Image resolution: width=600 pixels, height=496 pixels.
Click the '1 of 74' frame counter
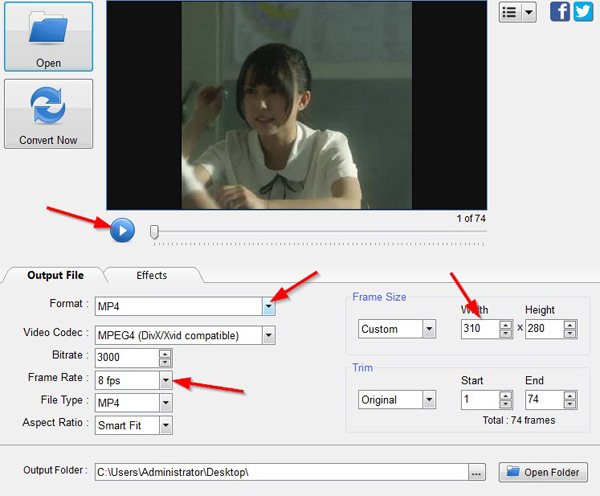pos(471,219)
